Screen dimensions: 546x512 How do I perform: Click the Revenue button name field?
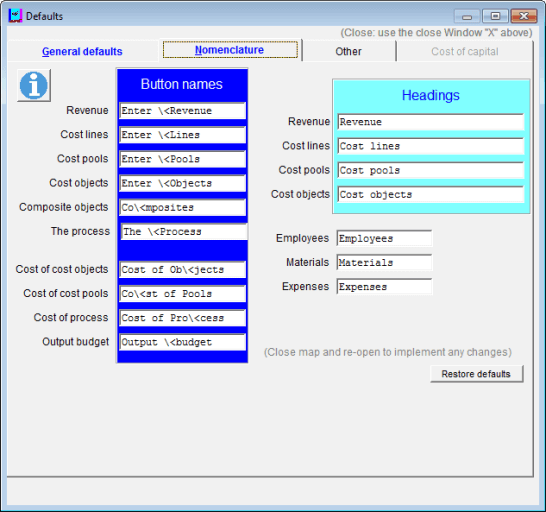click(x=182, y=111)
